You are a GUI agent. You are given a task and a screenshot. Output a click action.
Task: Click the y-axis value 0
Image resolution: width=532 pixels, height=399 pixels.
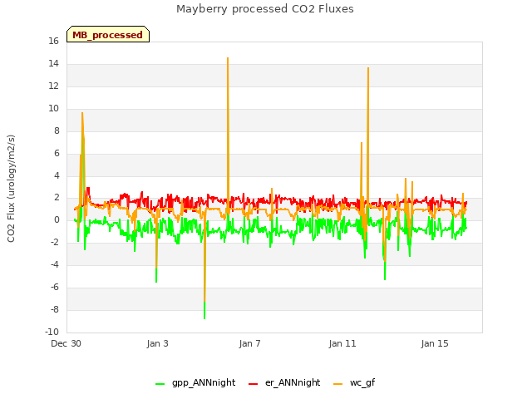point(57,220)
